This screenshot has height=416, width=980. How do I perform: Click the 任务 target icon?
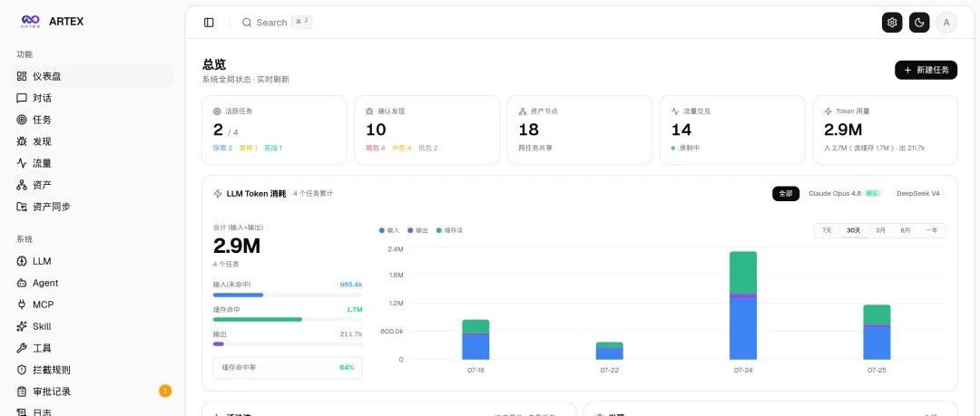pos(22,120)
